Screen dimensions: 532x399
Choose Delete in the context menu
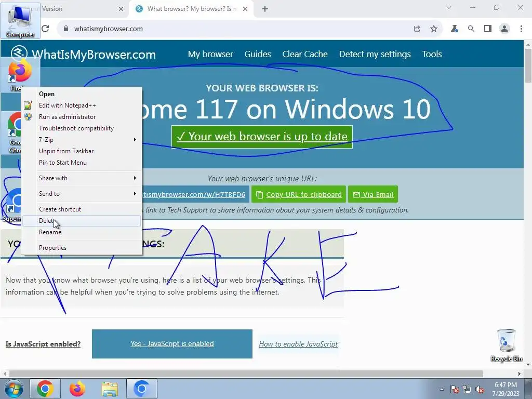pyautogui.click(x=82, y=221)
